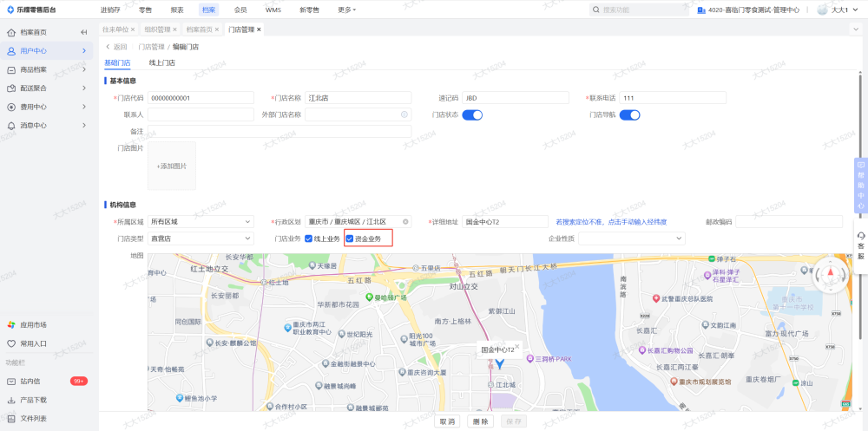The width and height of the screenshot is (868, 431).
Task: Clear 行政区划 with the circular x icon
Action: (405, 221)
